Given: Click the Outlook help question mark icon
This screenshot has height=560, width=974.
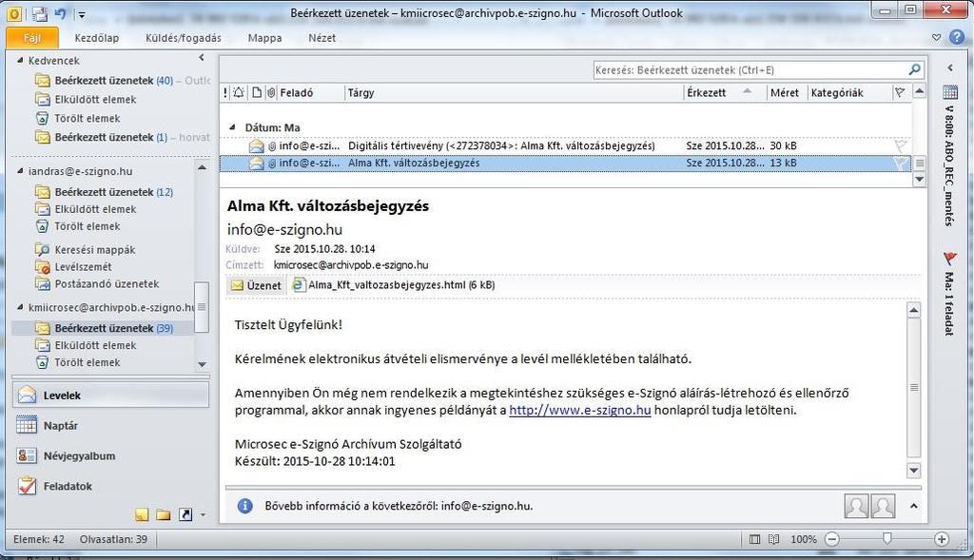Looking at the screenshot, I should pos(957,38).
